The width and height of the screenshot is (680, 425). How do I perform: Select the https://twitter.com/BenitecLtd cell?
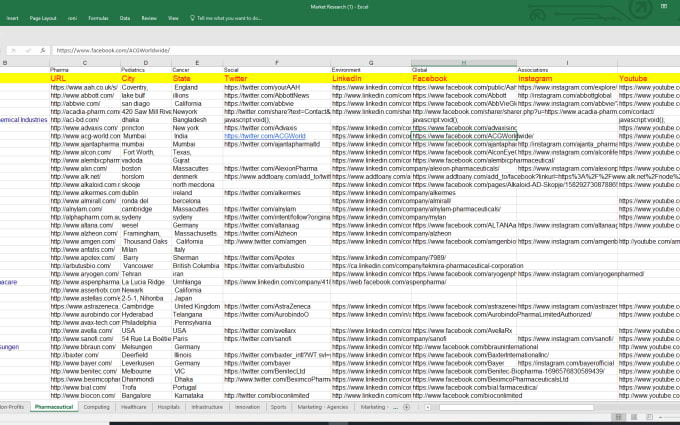pos(277,371)
